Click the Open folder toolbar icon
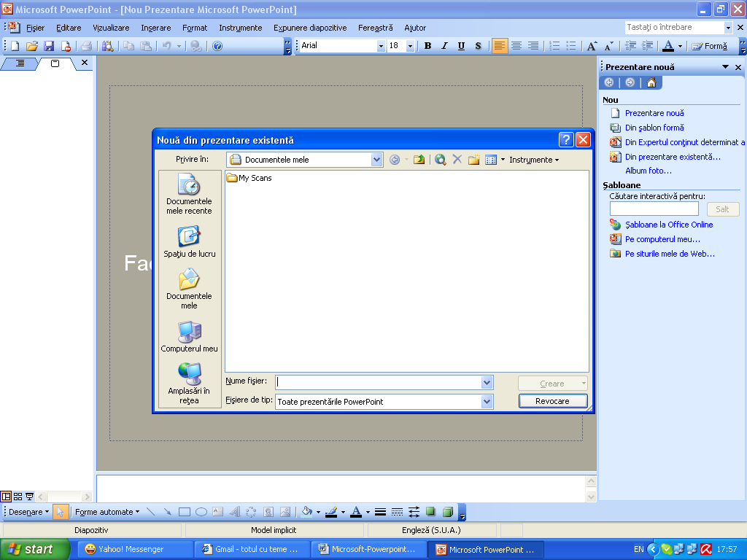 coord(32,46)
